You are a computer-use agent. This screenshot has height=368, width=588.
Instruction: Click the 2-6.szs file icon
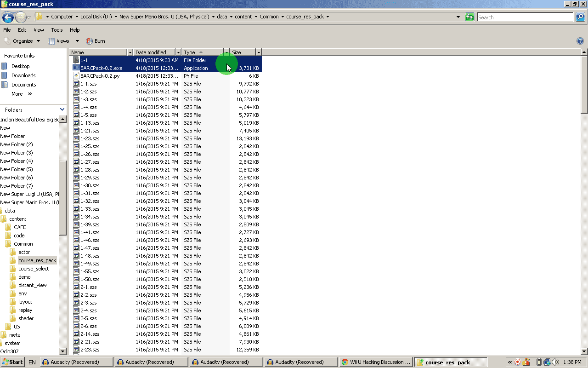click(76, 326)
